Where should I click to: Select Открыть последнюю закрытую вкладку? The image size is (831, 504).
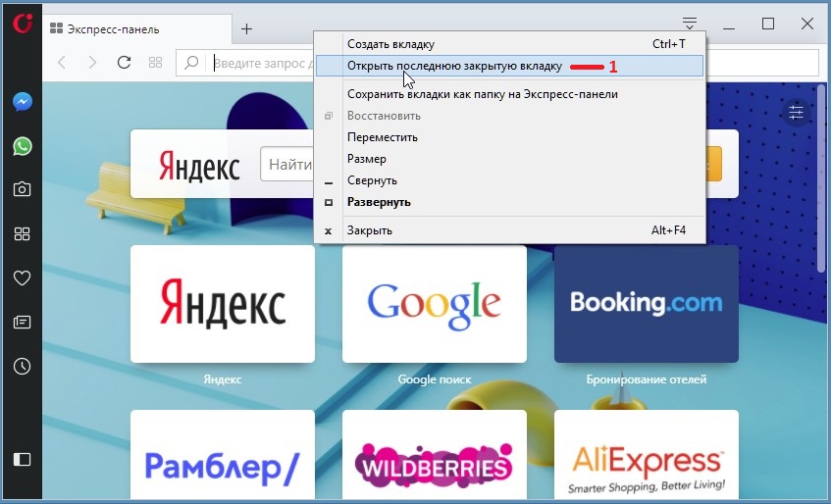tap(510, 66)
